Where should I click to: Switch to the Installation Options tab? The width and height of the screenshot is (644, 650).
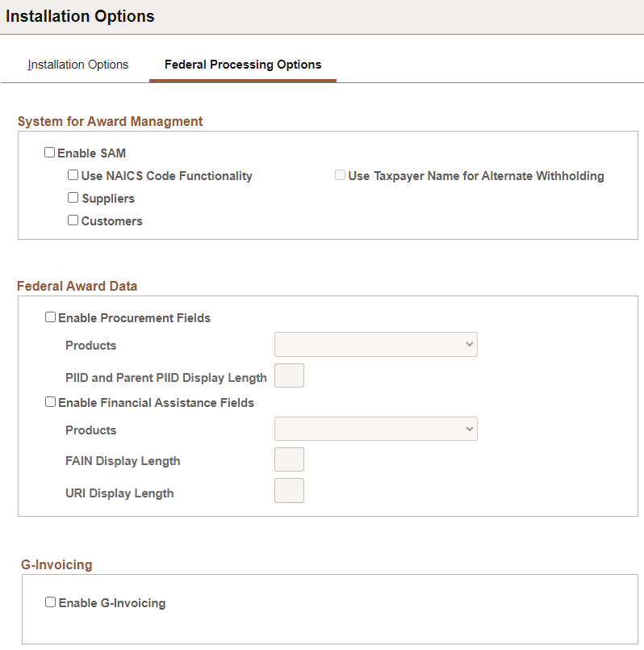[77, 65]
